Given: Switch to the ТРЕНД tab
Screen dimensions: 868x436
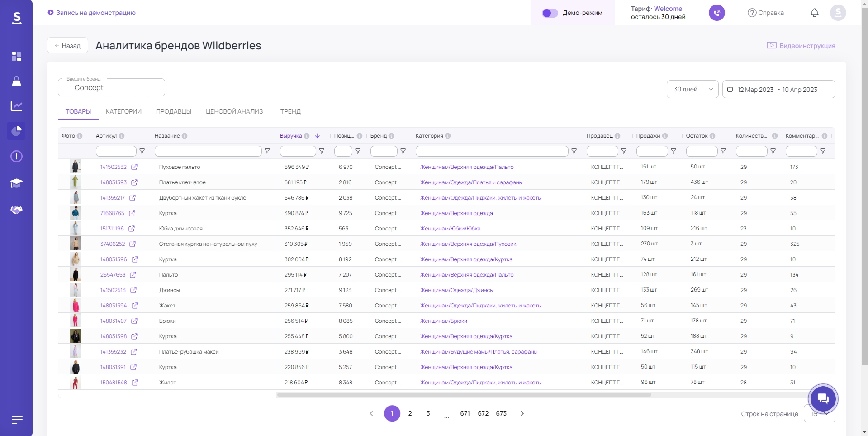Looking at the screenshot, I should pyautogui.click(x=290, y=111).
